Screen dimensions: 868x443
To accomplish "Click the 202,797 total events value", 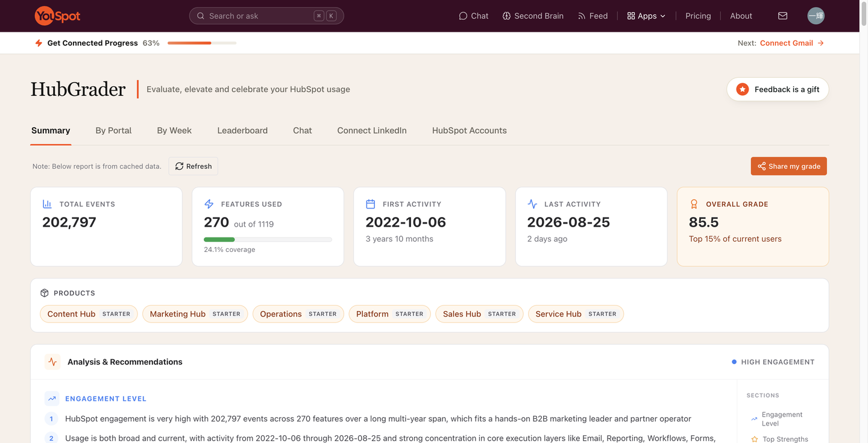I will pyautogui.click(x=69, y=222).
